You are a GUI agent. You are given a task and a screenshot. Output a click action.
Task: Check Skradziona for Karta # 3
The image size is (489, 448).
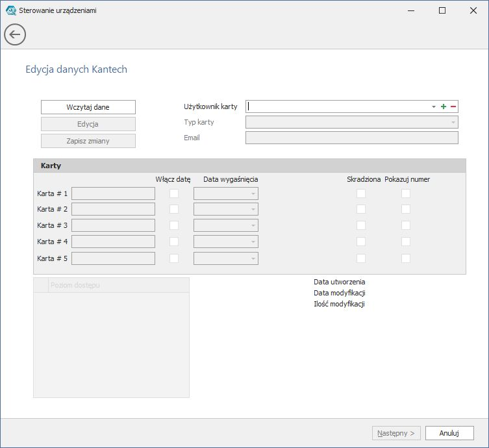pos(361,225)
